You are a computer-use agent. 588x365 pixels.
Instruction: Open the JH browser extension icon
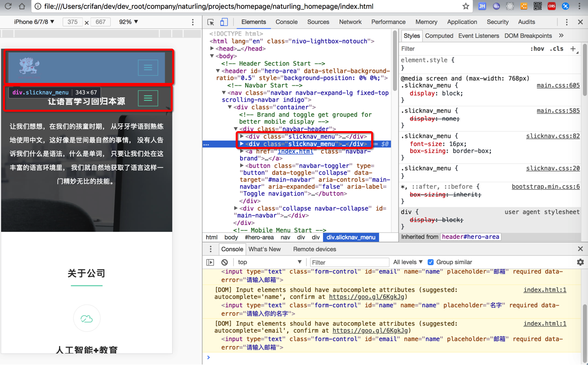[482, 6]
